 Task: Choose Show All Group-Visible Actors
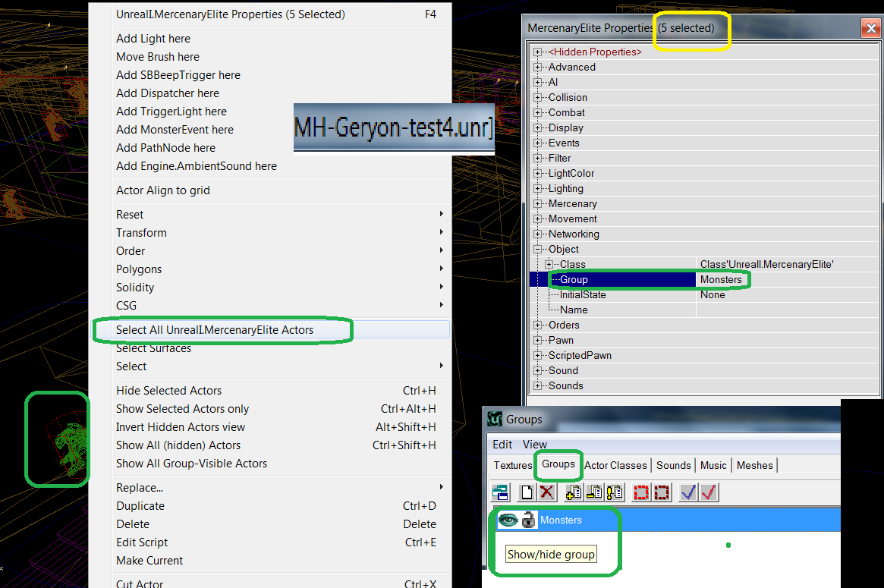pyautogui.click(x=271, y=464)
